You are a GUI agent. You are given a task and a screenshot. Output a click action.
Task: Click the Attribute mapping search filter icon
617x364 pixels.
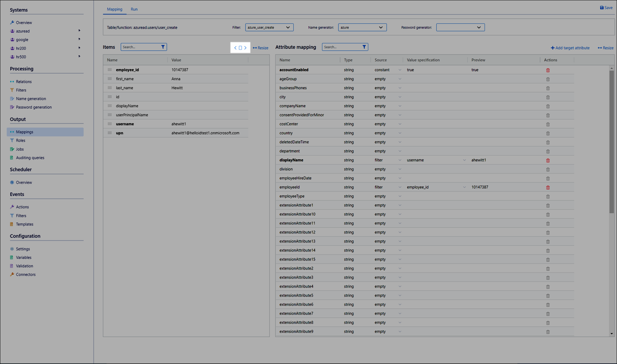[364, 47]
